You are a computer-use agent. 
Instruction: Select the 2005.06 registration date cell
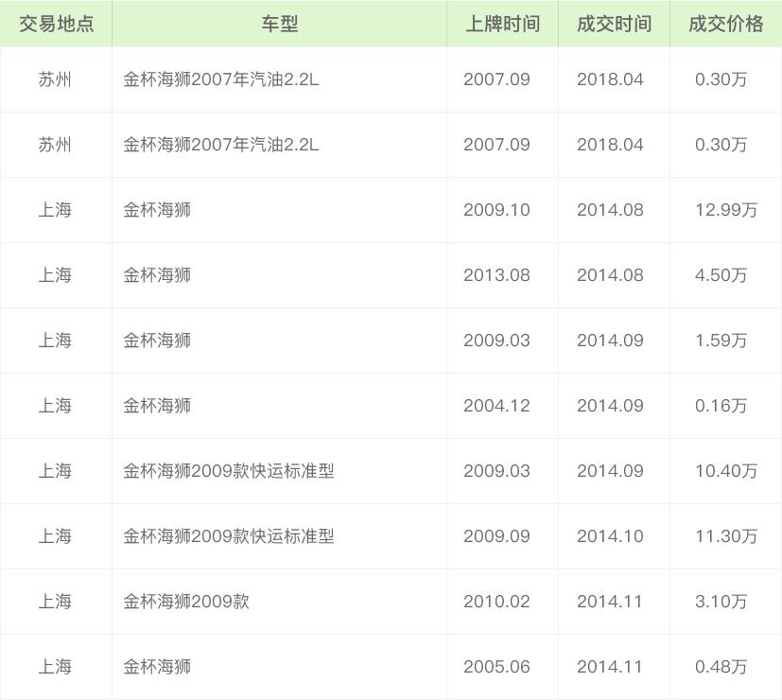point(496,667)
